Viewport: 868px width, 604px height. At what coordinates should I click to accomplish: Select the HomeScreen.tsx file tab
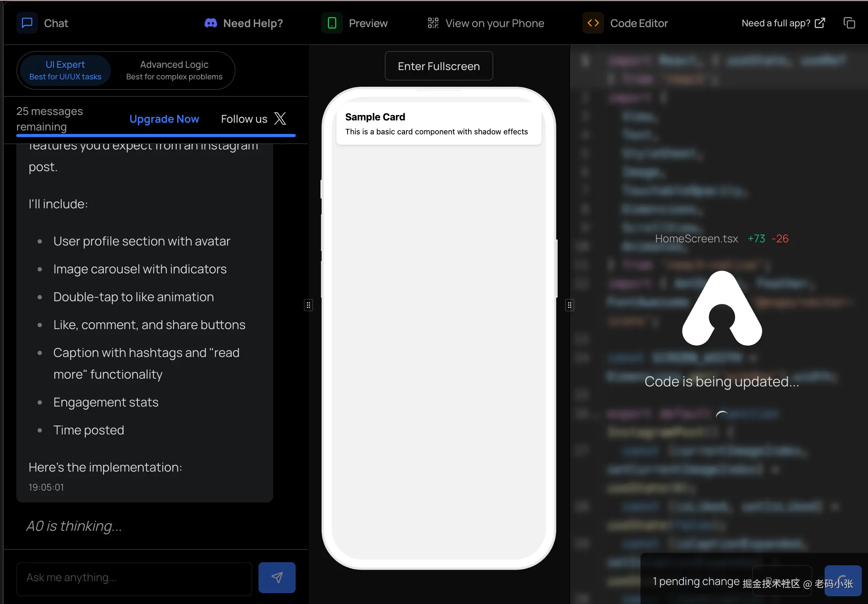click(x=696, y=239)
